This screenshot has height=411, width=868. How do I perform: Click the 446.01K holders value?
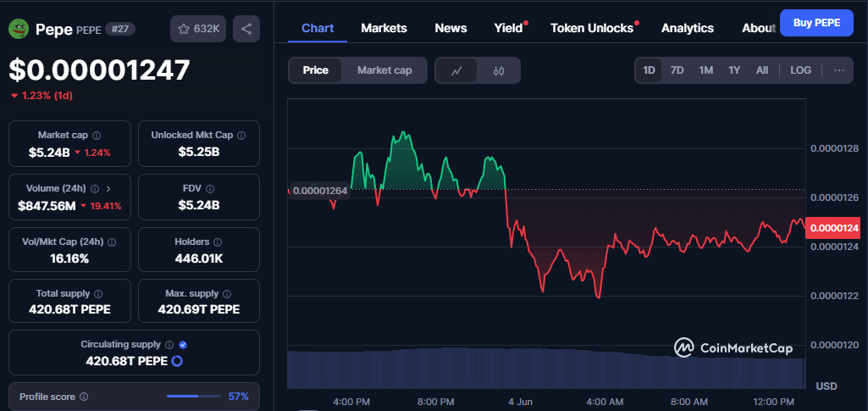coord(199,258)
